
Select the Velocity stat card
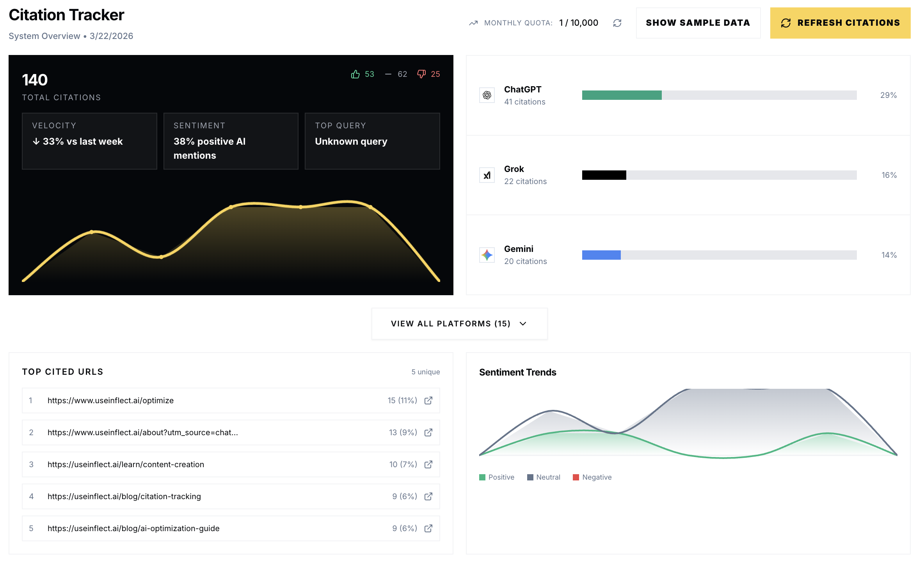click(x=89, y=141)
